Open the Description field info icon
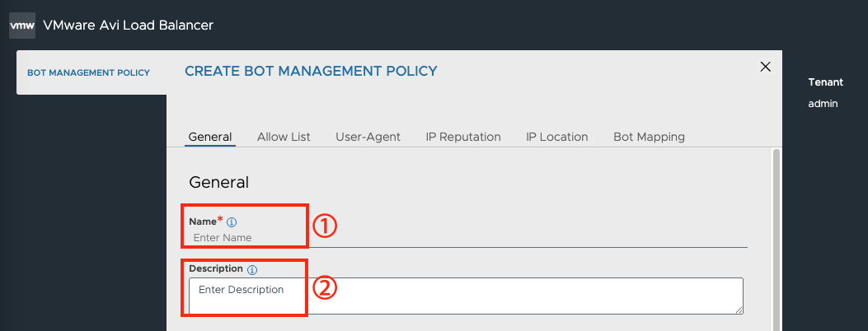Image resolution: width=868 pixels, height=331 pixels. (252, 270)
